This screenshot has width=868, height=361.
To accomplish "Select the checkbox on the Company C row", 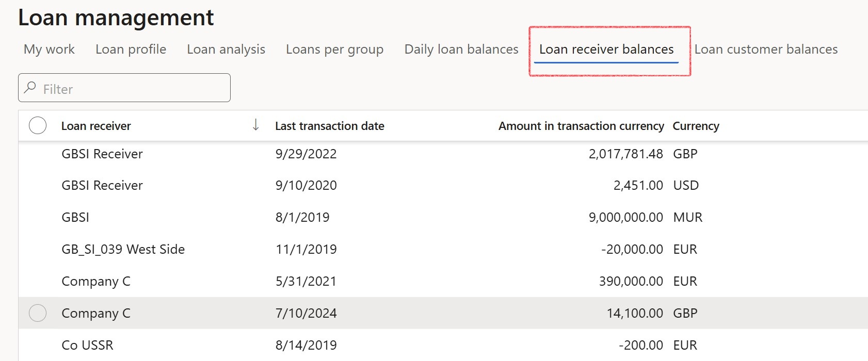I will [37, 313].
